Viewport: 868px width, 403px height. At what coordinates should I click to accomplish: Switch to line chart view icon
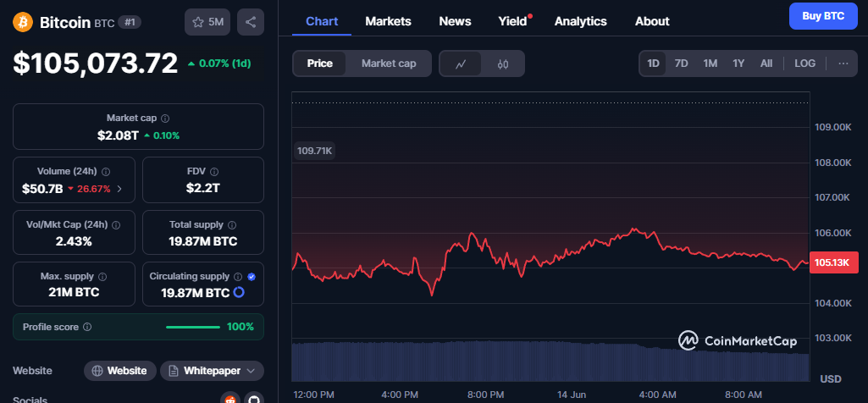461,63
